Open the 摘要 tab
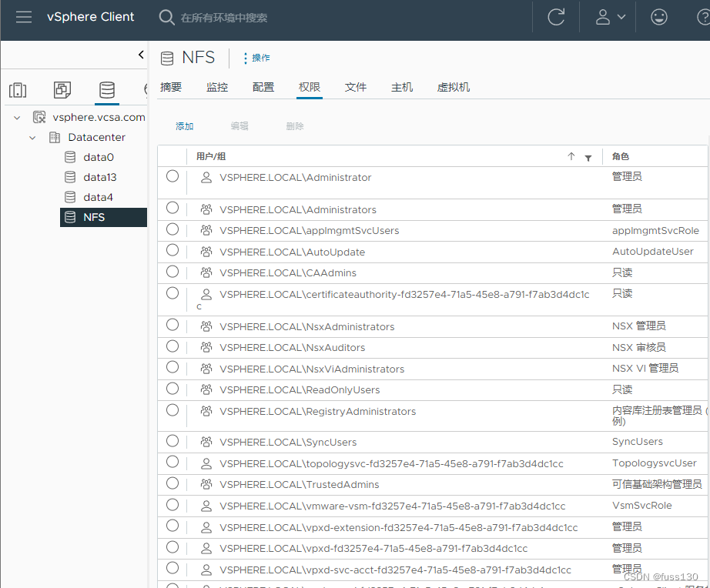 click(x=171, y=87)
